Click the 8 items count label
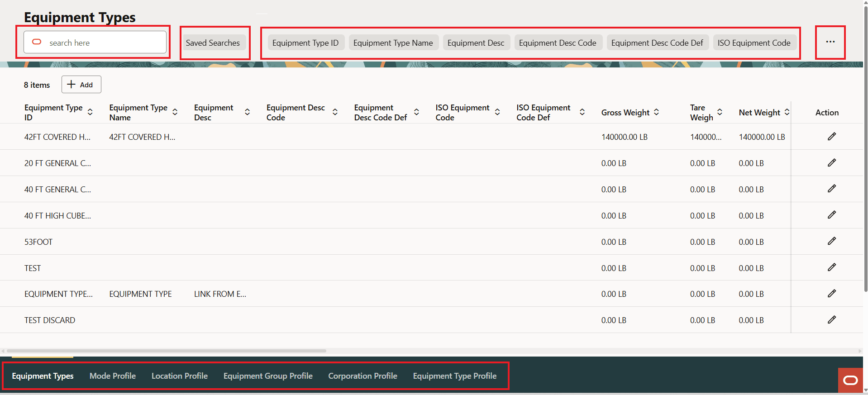 pos(37,85)
